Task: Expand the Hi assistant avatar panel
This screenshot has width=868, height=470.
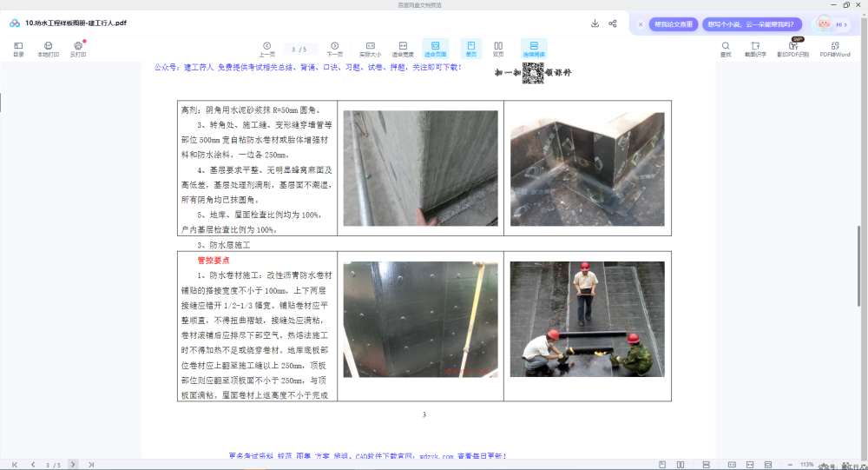Action: point(832,23)
